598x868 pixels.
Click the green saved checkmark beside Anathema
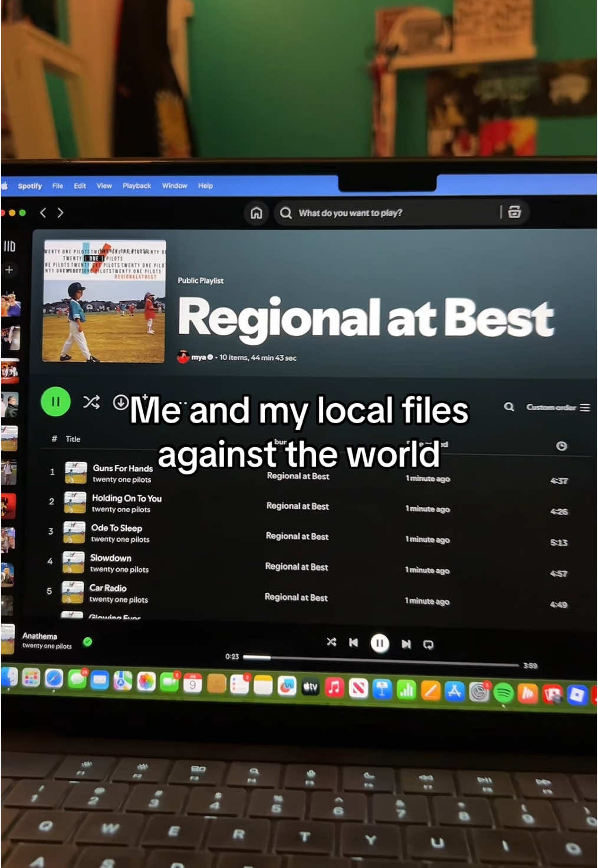pyautogui.click(x=88, y=642)
